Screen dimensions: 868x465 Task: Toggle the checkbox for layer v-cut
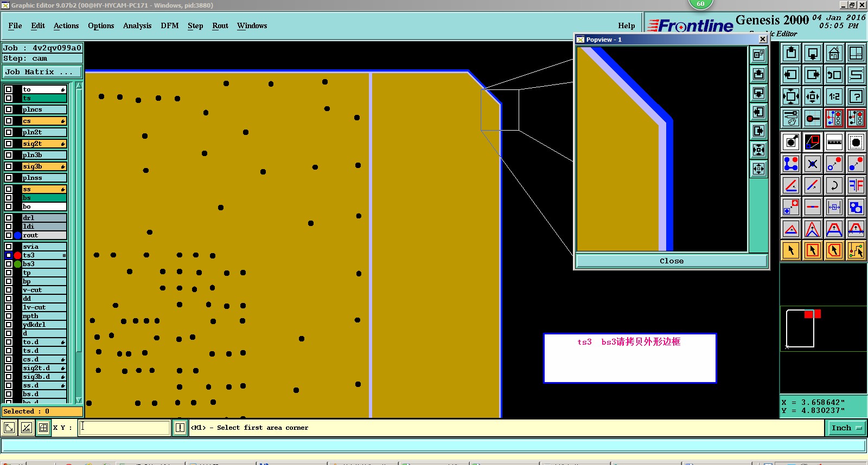pos(9,290)
